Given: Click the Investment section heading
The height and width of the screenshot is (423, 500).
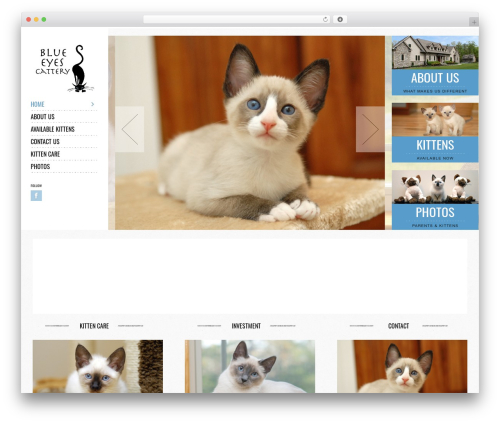Looking at the screenshot, I should (x=246, y=326).
